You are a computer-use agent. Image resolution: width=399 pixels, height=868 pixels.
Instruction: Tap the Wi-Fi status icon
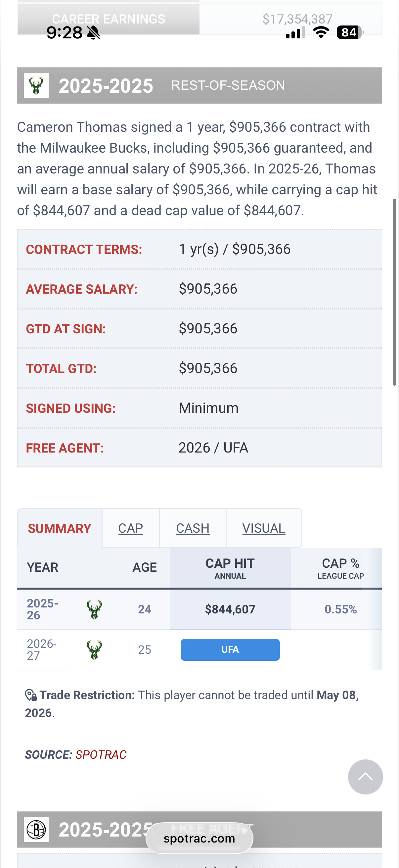coord(321,33)
